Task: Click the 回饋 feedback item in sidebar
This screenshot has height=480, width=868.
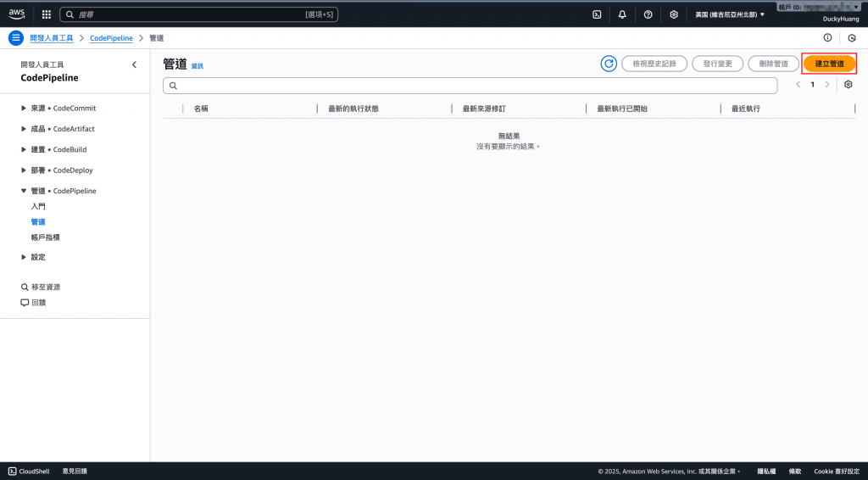Action: (x=33, y=303)
